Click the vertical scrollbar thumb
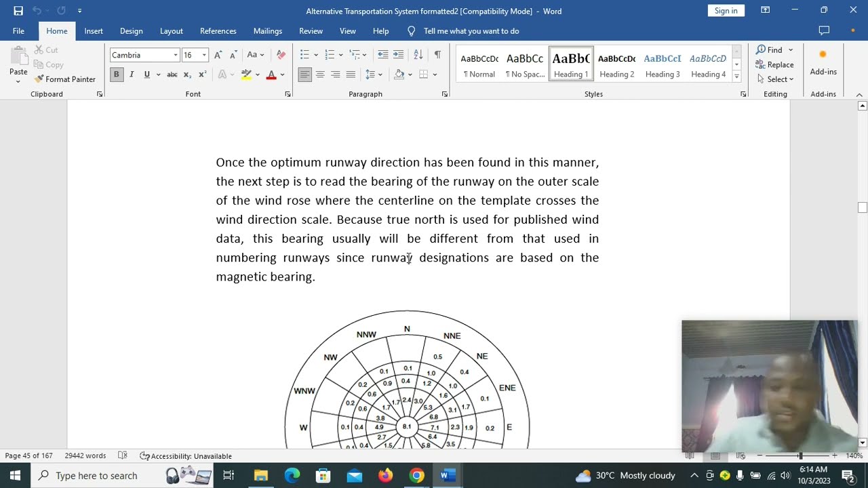This screenshot has height=488, width=868. (x=863, y=207)
